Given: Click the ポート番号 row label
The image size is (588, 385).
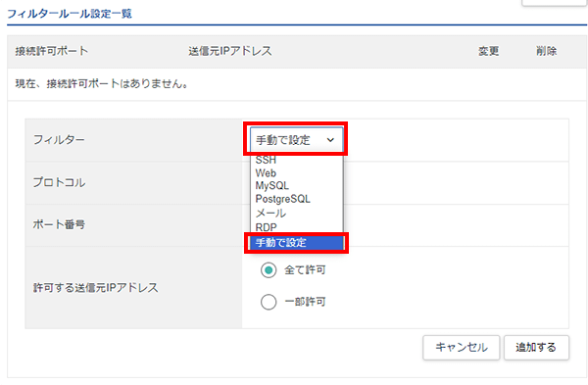Looking at the screenshot, I should [x=59, y=224].
